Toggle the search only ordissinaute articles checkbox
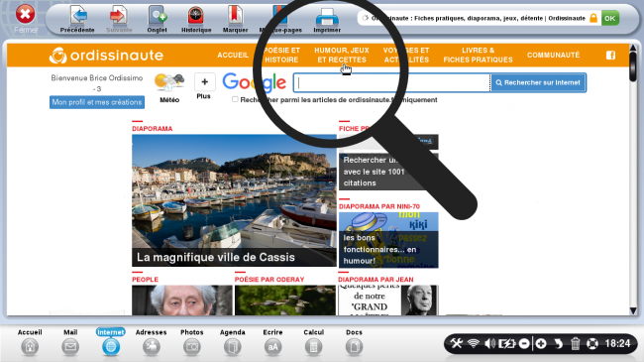Screen dimensions: 644x362 [235, 99]
